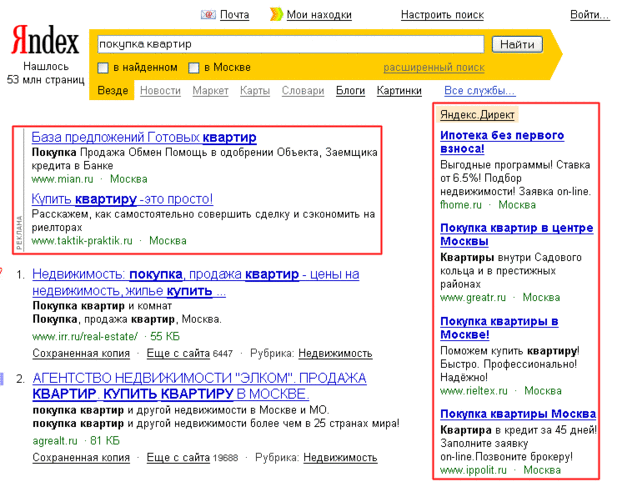Open Рубрика Недвижимость under irr.ru result
Viewport: 617px width, 482px height.
[335, 353]
